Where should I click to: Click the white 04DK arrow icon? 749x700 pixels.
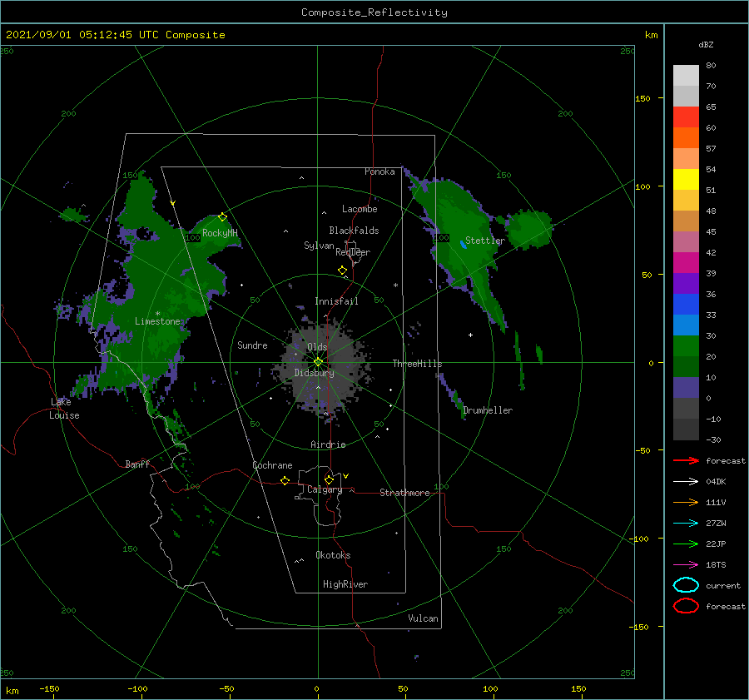coord(686,481)
